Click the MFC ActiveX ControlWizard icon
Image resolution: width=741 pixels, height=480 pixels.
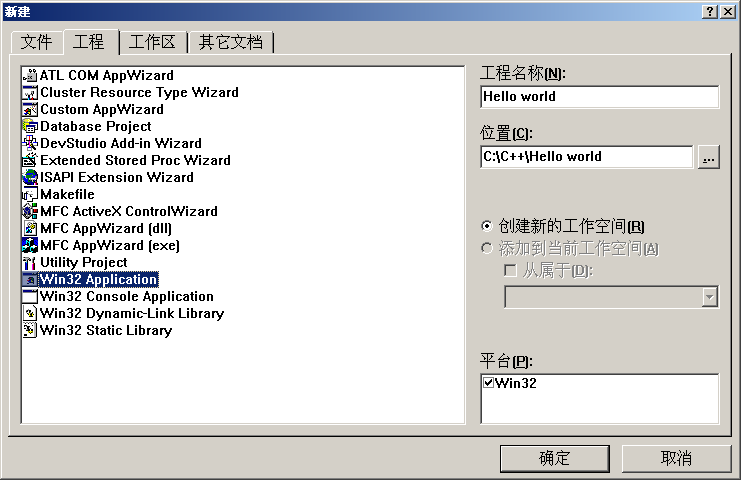click(x=30, y=212)
